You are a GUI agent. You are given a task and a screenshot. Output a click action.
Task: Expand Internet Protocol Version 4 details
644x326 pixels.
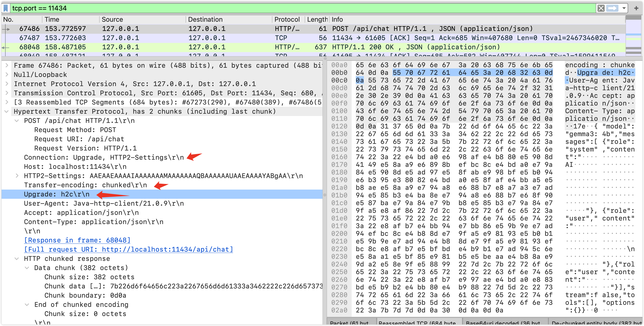pos(7,84)
